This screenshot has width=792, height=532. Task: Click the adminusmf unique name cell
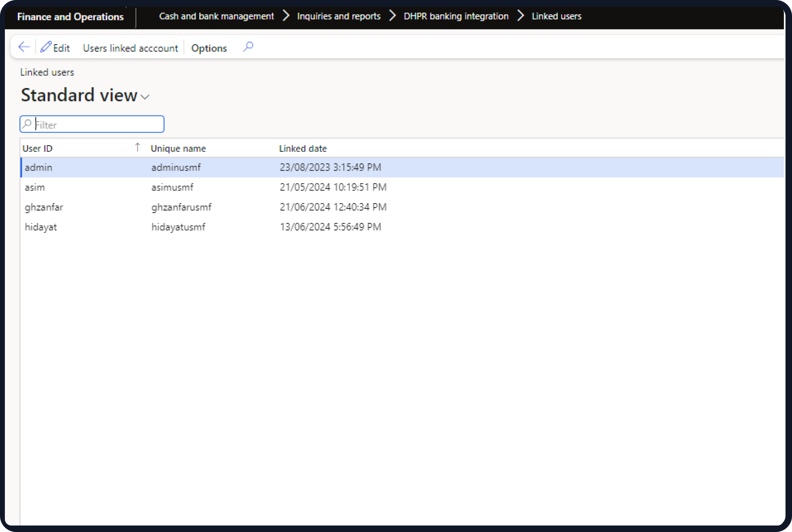point(176,167)
